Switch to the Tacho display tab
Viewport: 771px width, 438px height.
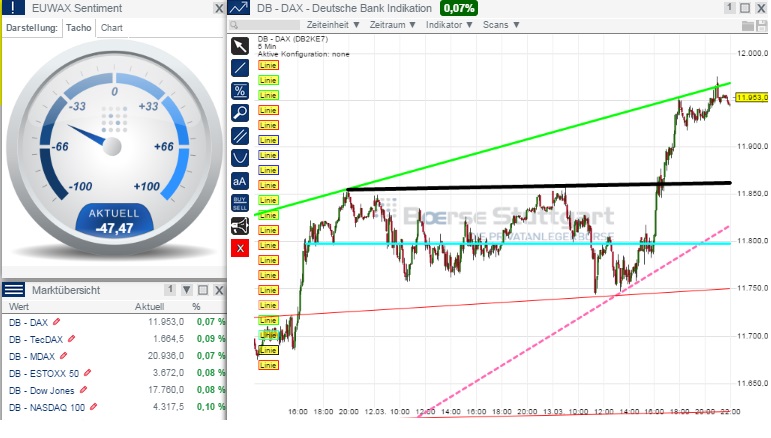(x=79, y=28)
